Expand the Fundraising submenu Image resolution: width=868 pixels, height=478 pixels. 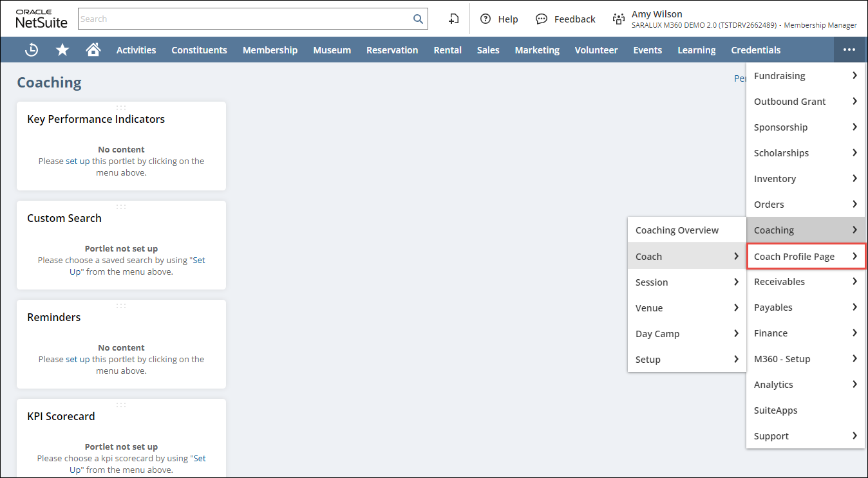tap(805, 76)
